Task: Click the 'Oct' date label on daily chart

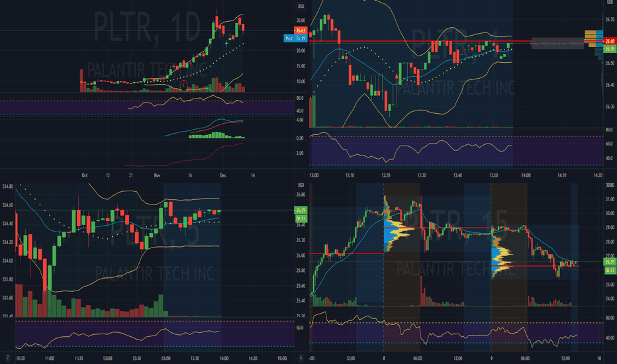Action: [85, 175]
